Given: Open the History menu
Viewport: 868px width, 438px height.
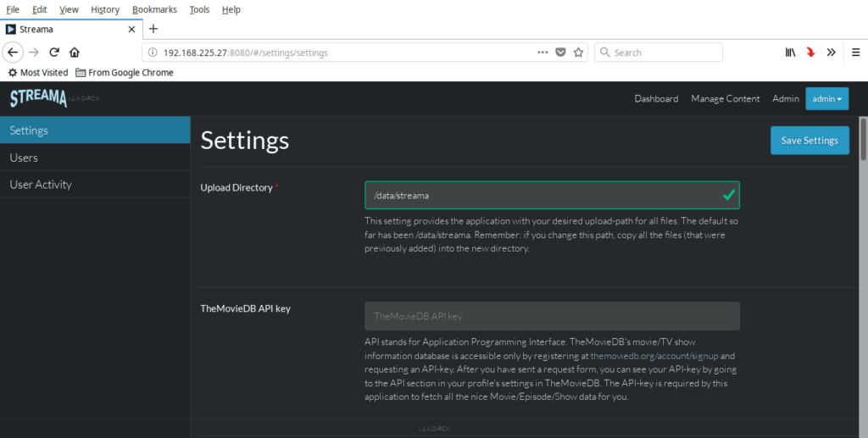Looking at the screenshot, I should (105, 9).
